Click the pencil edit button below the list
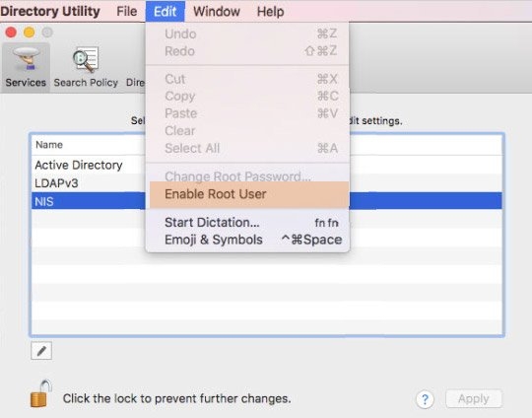532x418 pixels. pyautogui.click(x=41, y=350)
